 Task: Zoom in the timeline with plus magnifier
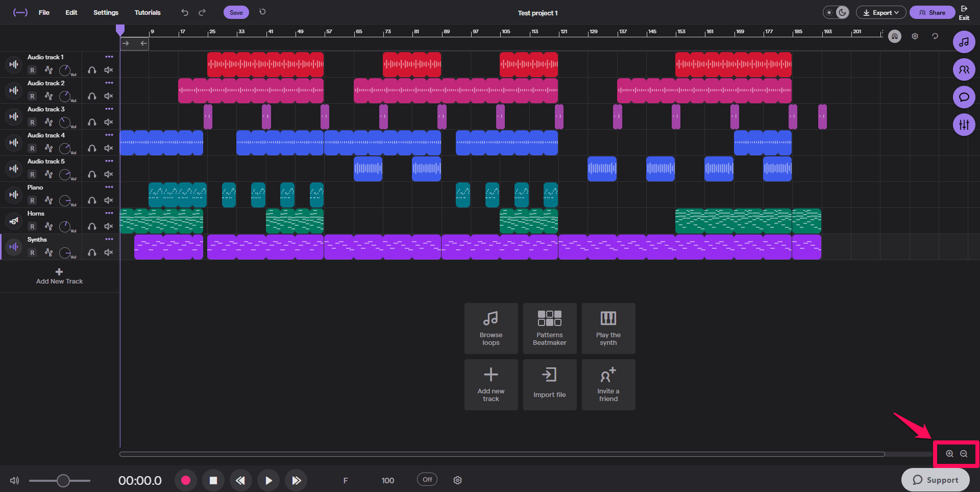click(x=949, y=454)
